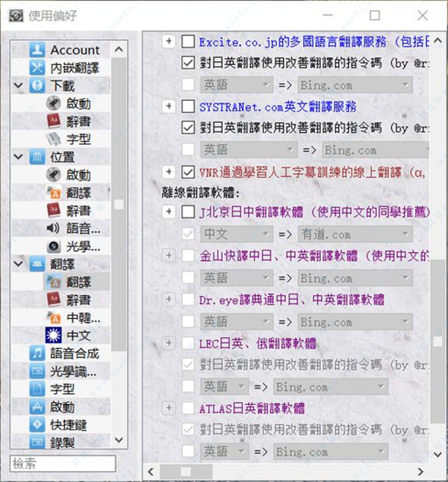
Task: Open 英語 dropdown under Excite.co.jp
Action: [x=237, y=85]
